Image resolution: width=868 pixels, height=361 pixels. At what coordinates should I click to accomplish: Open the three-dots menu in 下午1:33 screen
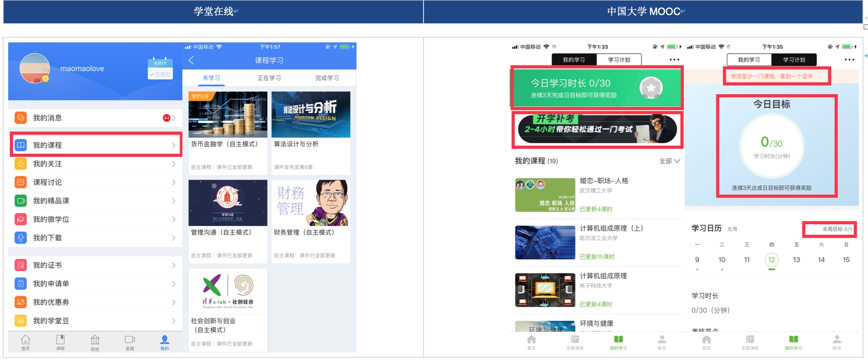[x=674, y=60]
